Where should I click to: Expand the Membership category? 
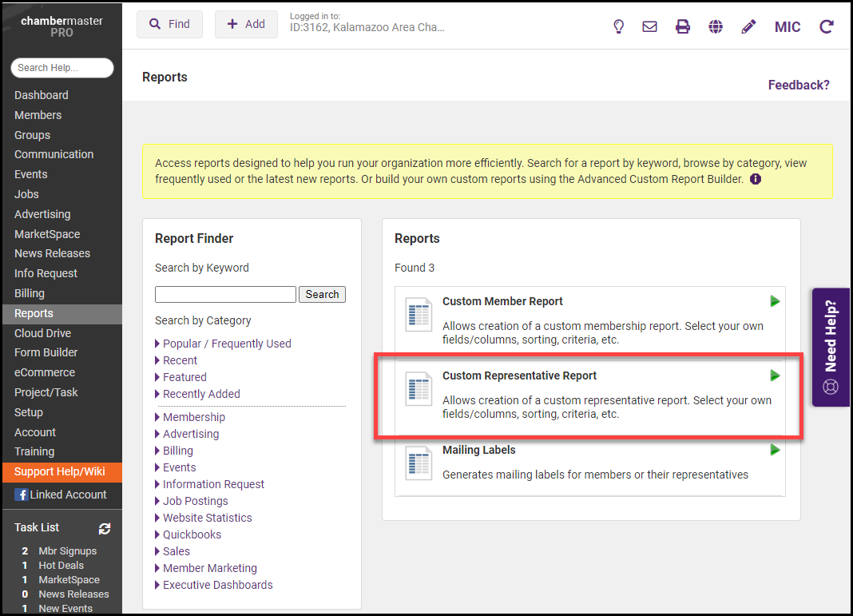[x=193, y=417]
